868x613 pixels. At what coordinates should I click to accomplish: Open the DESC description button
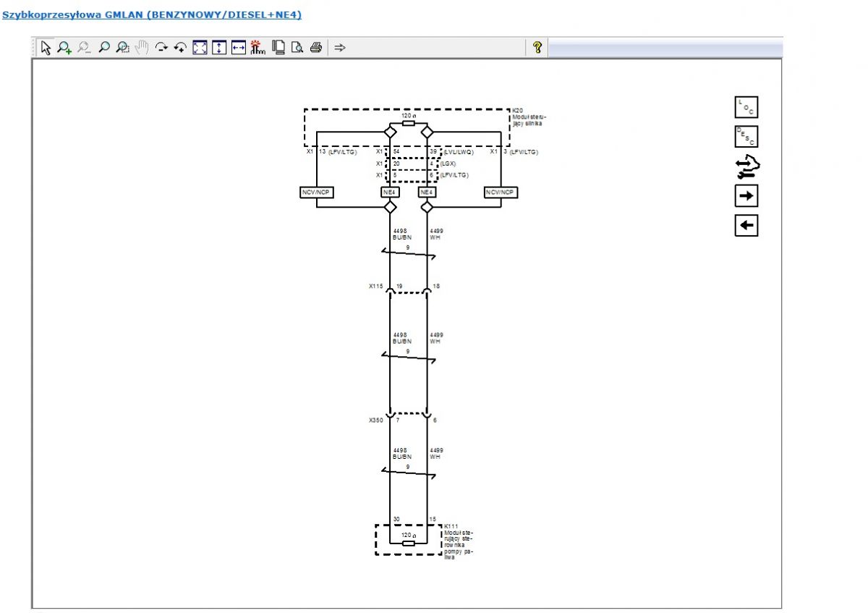point(746,136)
